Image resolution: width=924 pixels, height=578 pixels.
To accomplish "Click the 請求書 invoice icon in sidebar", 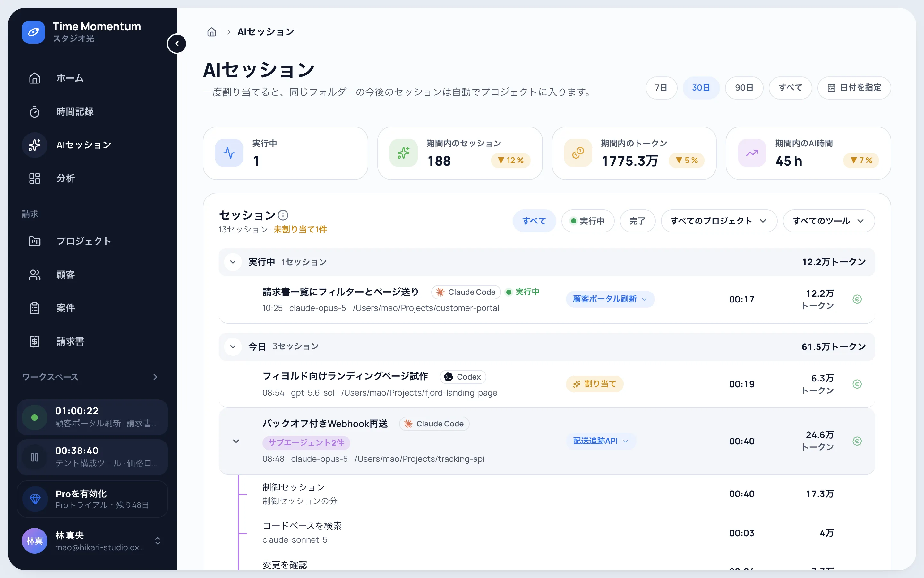I will 35,341.
